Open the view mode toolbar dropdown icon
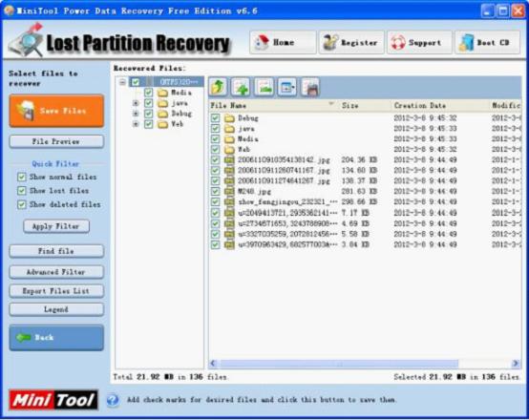Viewport: 529px width, 420px height. click(287, 88)
